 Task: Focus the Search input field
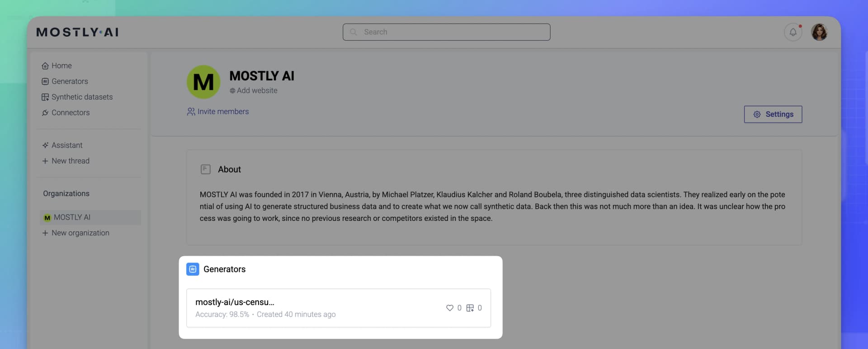pos(446,32)
